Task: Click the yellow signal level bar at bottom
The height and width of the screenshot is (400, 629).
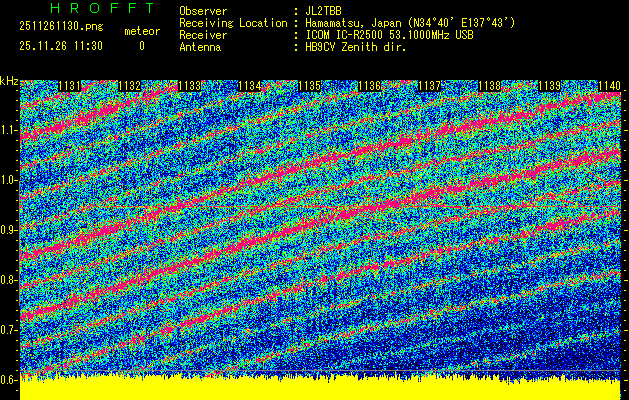Action: click(x=314, y=389)
